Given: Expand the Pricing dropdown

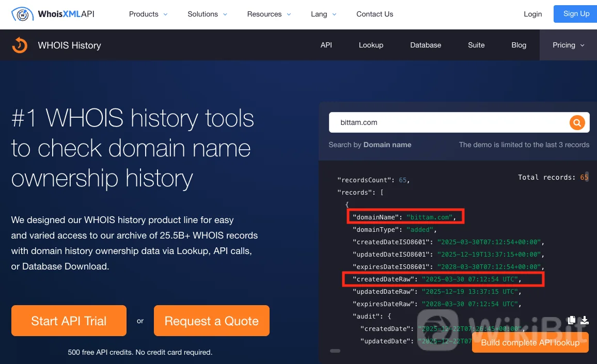Looking at the screenshot, I should click(568, 45).
